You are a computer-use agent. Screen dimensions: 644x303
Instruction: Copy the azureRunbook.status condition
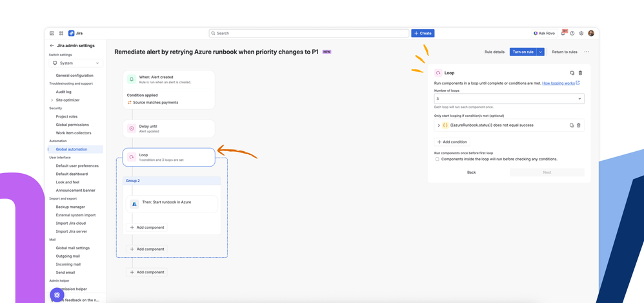pyautogui.click(x=572, y=125)
